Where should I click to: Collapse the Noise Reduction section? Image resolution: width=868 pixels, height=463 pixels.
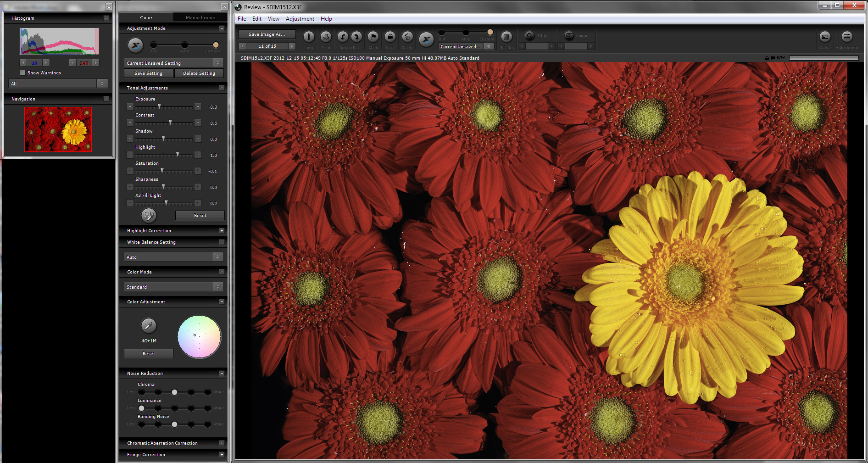point(222,374)
